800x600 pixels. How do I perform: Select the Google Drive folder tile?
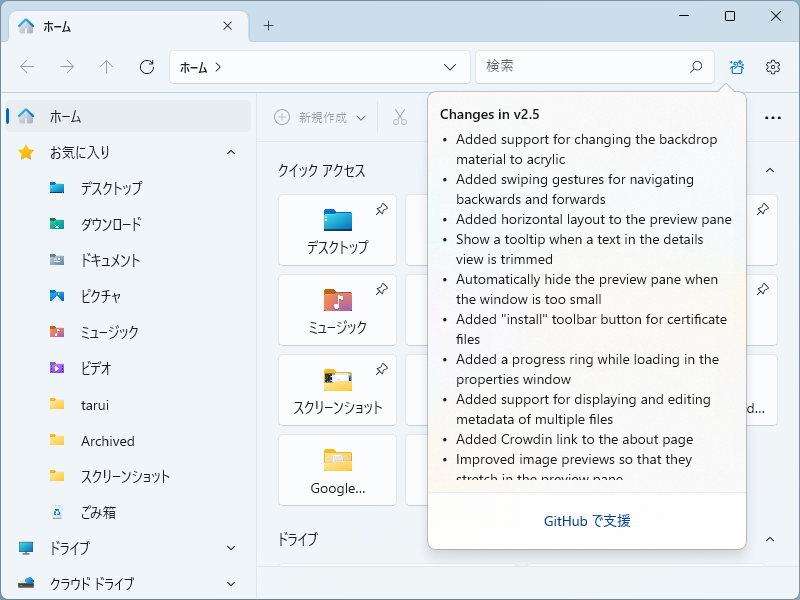[337, 470]
